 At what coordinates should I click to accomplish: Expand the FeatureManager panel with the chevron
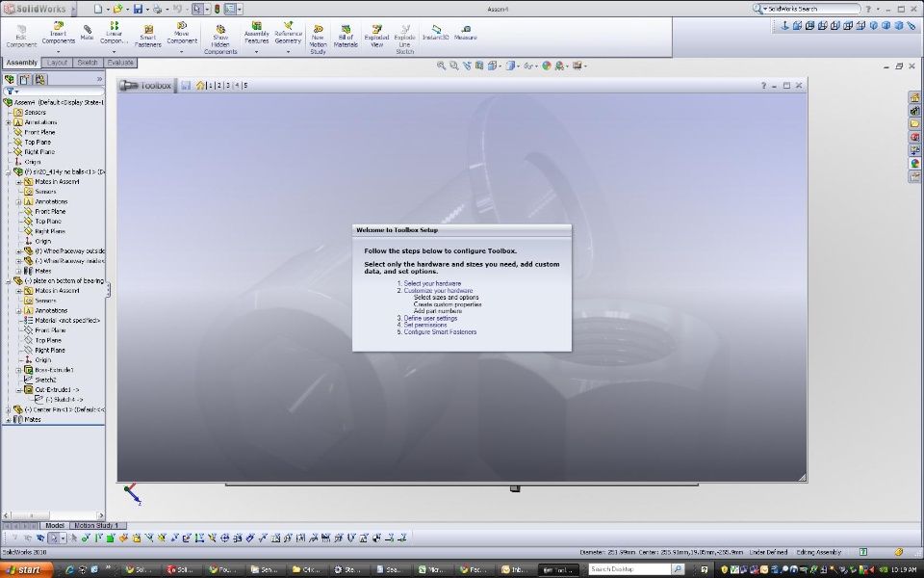tap(99, 79)
